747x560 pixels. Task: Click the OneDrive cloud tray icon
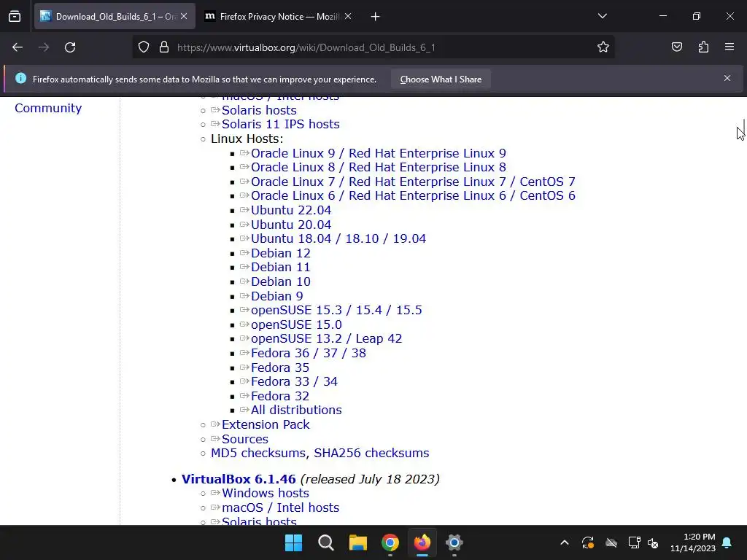coord(611,542)
